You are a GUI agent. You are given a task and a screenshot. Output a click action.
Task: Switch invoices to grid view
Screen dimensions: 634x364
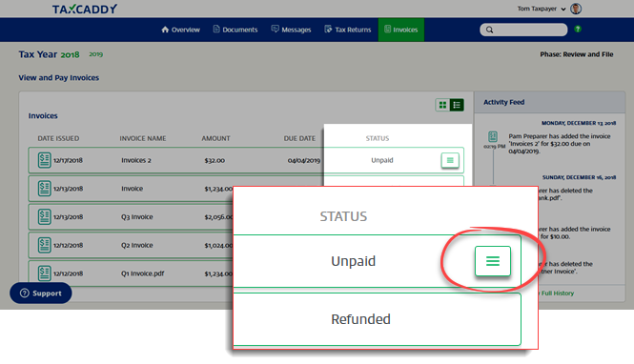tap(442, 105)
